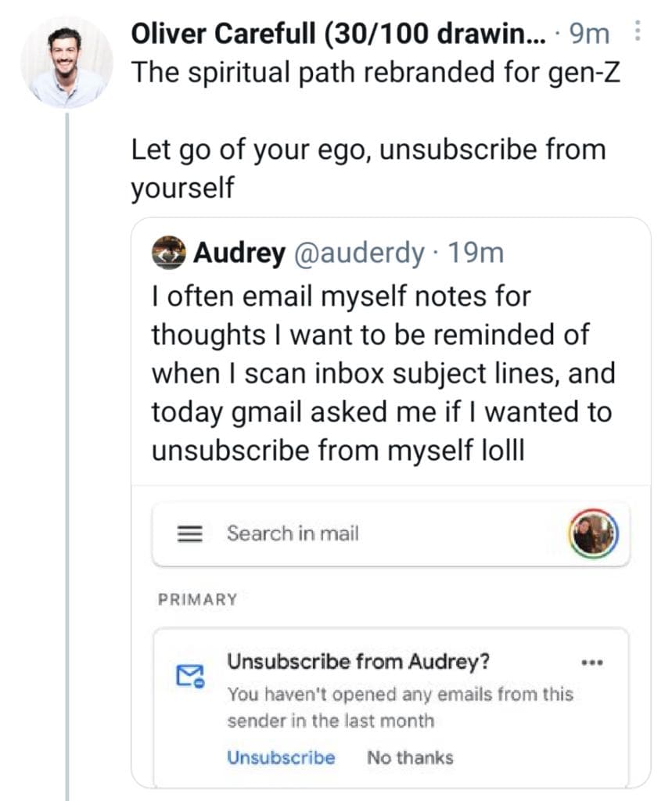
Task: Open the Google account avatar in Gmail
Action: [x=592, y=533]
